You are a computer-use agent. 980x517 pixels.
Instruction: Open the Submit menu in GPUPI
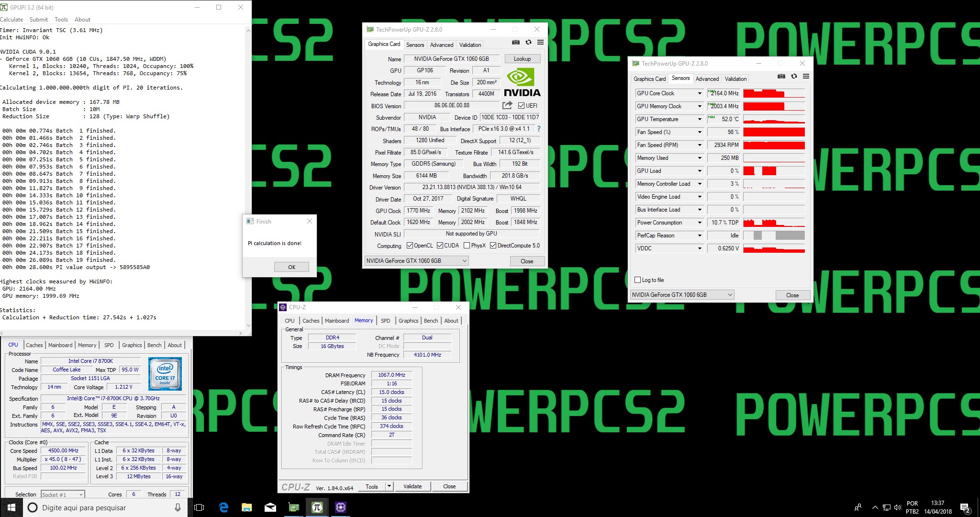(x=39, y=20)
